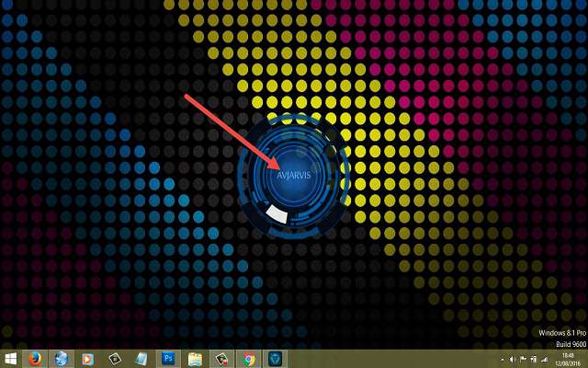Open the notepad-style document taskbar icon
This screenshot has width=588, height=368.
141,358
